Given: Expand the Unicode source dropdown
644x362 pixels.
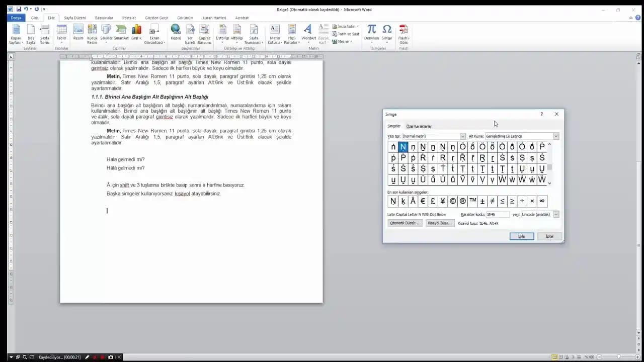Looking at the screenshot, I should 556,215.
